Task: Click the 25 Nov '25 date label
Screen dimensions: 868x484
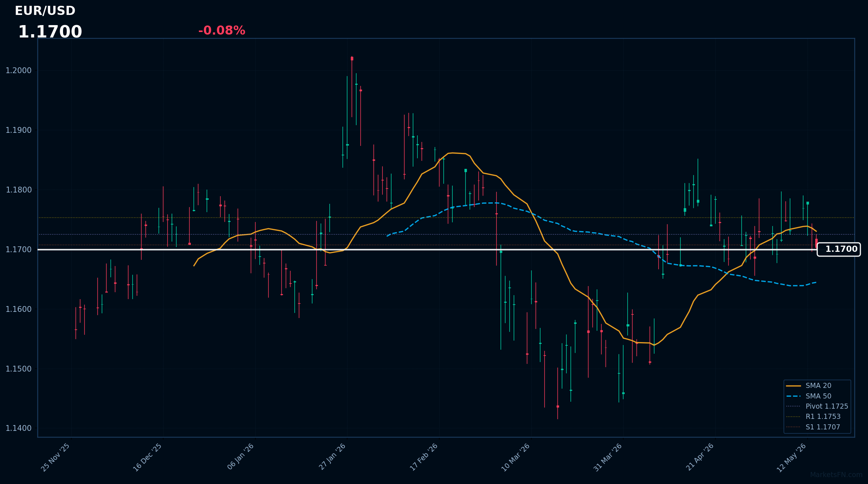Action: coord(55,457)
